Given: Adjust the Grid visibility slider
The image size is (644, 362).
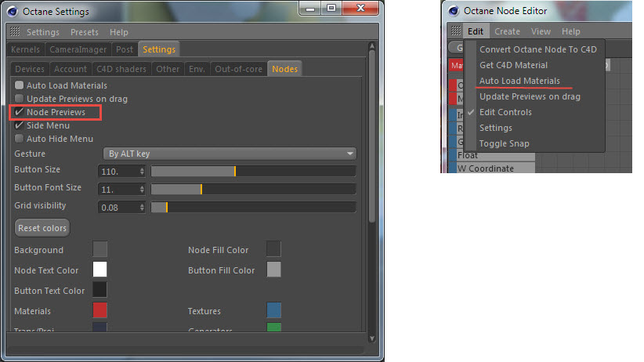Looking at the screenshot, I should point(253,208).
